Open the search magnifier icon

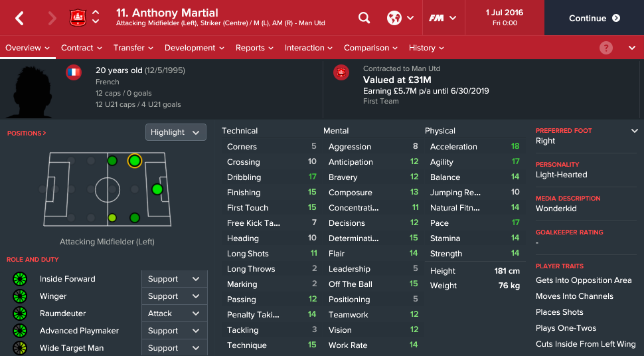(364, 18)
